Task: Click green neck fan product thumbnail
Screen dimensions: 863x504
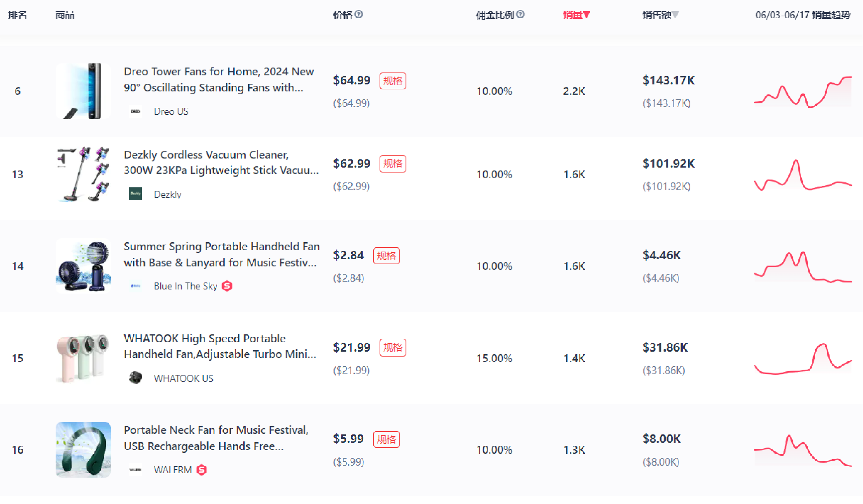Action: 83,450
